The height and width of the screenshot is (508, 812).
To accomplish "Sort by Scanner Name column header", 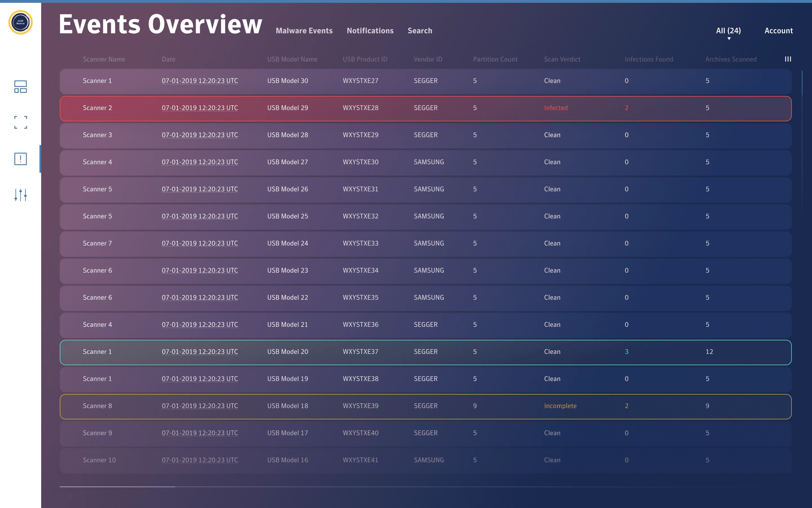I will pyautogui.click(x=104, y=59).
